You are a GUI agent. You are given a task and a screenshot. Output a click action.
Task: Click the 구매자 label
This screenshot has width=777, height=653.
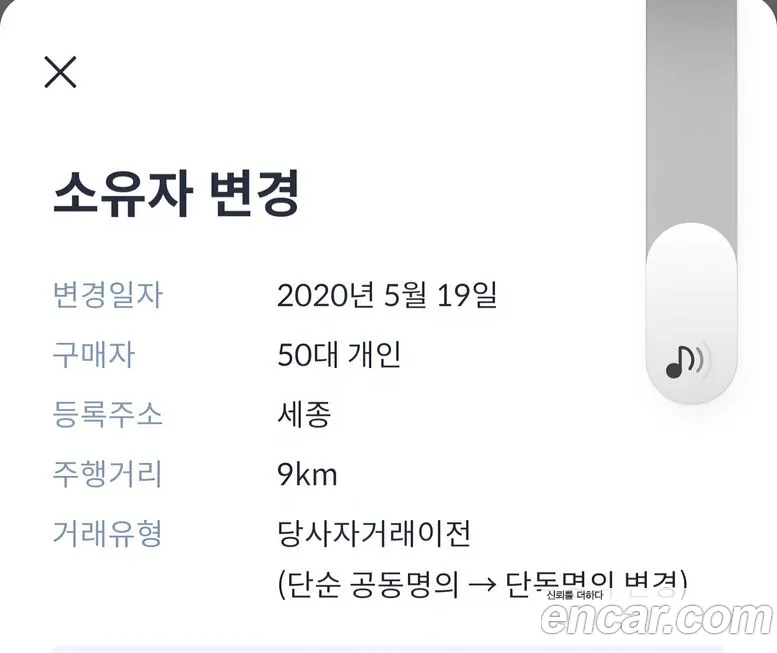click(x=94, y=355)
